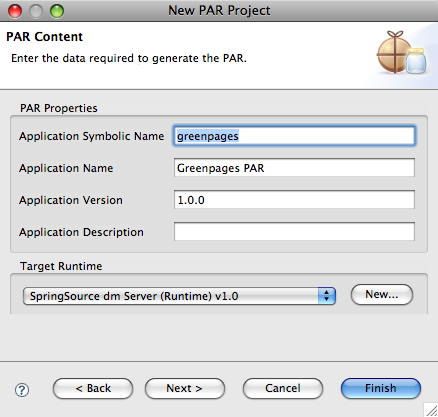
Task: Click the PAR Content heading text
Action: tap(44, 37)
